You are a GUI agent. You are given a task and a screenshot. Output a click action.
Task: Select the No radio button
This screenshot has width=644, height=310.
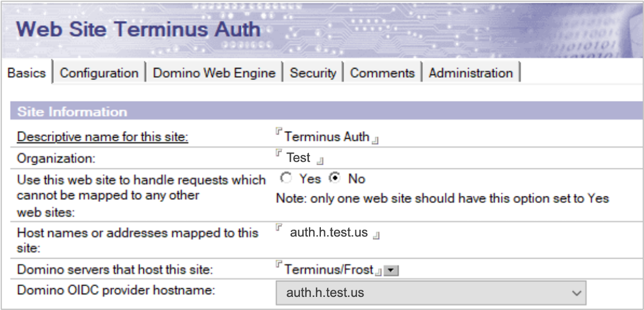335,179
